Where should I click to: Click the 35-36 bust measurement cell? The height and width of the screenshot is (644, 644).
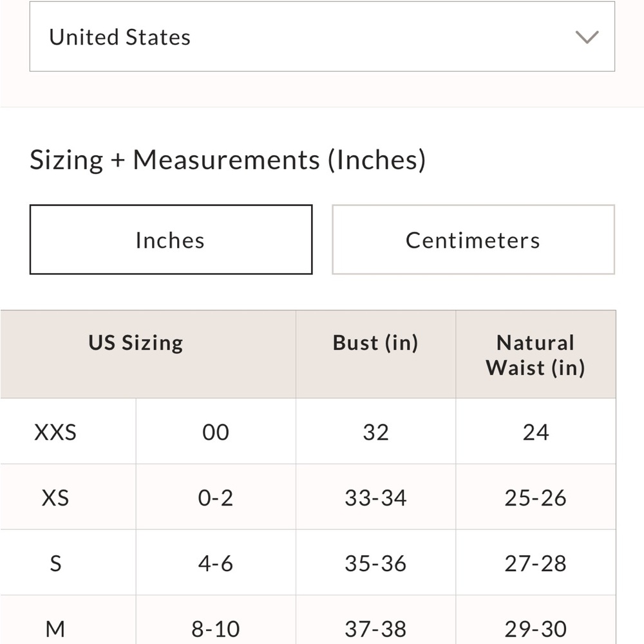pyautogui.click(x=376, y=563)
